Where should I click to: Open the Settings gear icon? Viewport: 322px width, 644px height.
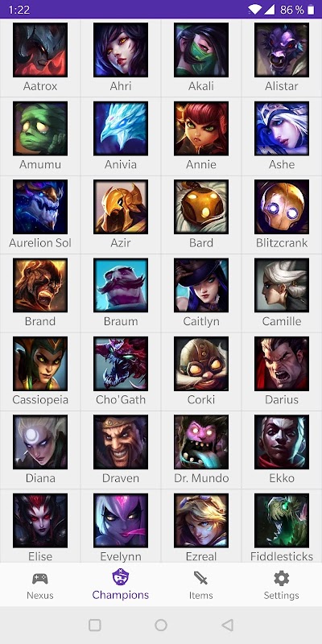281,578
